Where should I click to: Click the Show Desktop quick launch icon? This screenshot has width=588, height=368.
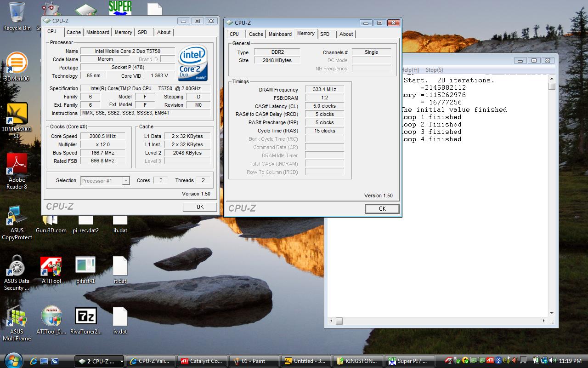44,361
